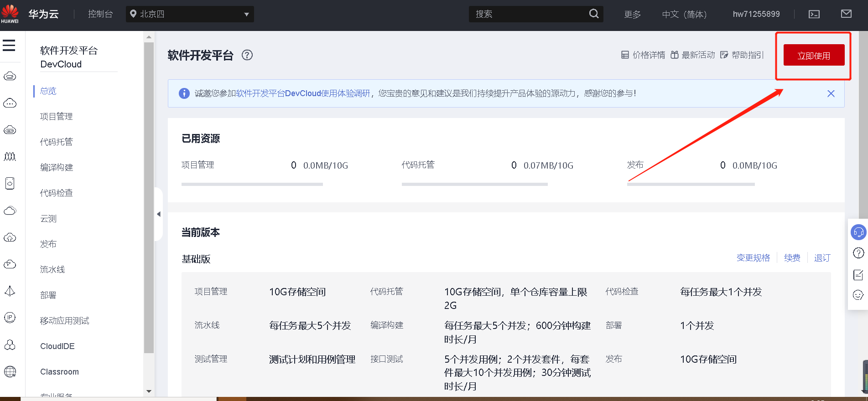868x401 pixels.
Task: Click the 帮助指引 link
Action: (748, 55)
